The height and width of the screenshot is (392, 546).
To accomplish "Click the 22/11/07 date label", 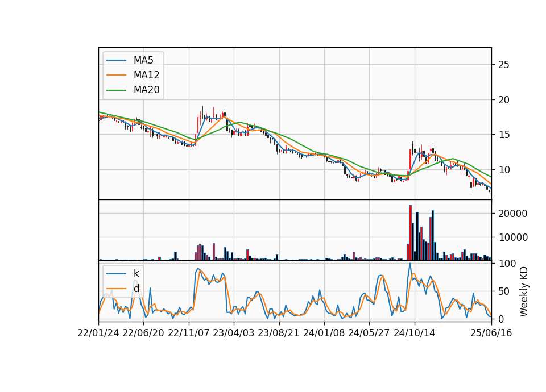I will (189, 333).
